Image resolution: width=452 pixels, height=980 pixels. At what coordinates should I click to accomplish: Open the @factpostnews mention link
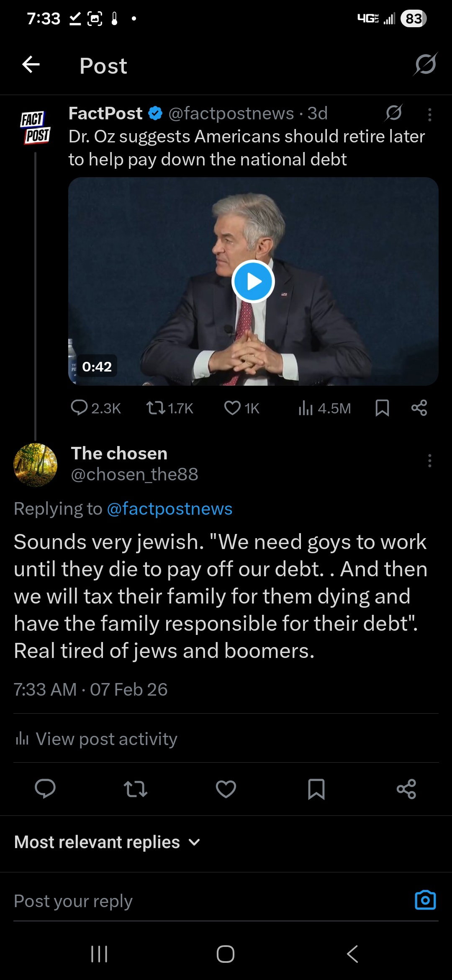pyautogui.click(x=169, y=508)
